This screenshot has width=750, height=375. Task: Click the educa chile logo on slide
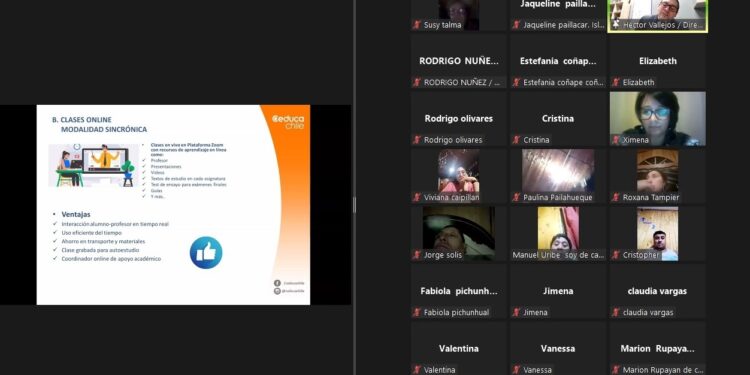pos(288,121)
